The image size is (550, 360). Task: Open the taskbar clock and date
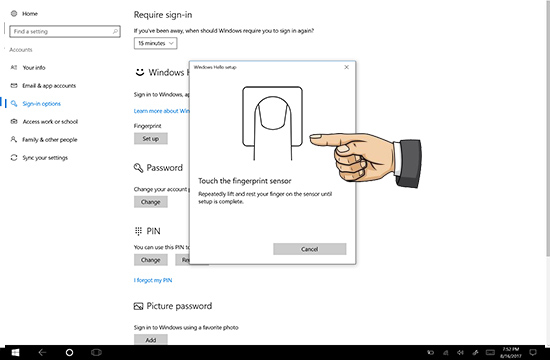(511, 352)
